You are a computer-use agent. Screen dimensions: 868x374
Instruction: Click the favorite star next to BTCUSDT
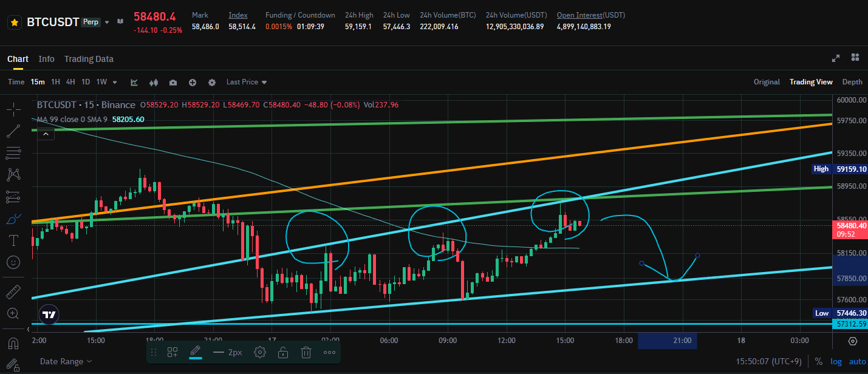coord(15,22)
